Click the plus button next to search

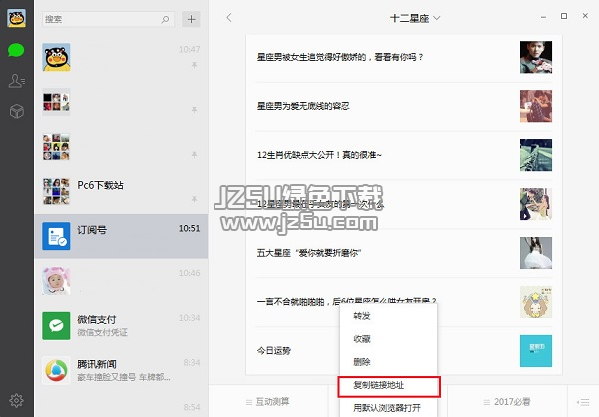click(191, 19)
